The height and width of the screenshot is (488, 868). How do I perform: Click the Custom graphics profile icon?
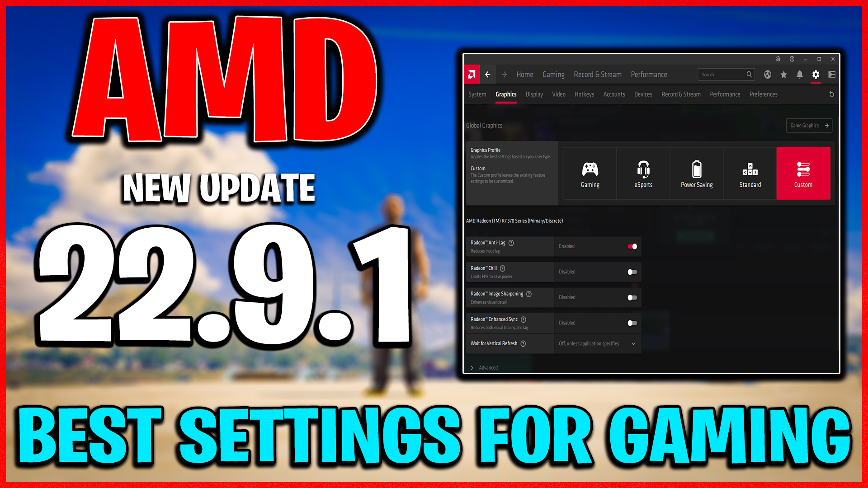(x=804, y=170)
